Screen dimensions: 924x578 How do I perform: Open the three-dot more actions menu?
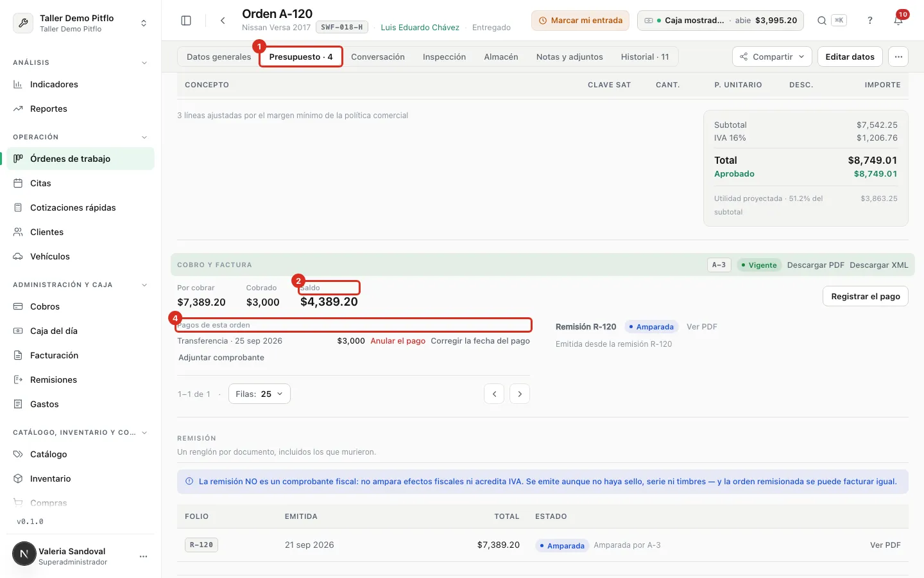pyautogui.click(x=898, y=57)
